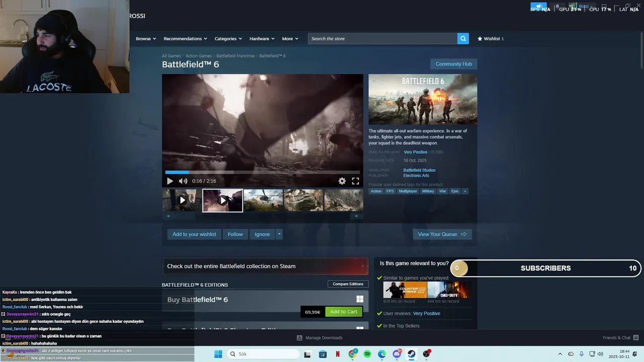
Task: Select the War tag
Action: (x=443, y=192)
